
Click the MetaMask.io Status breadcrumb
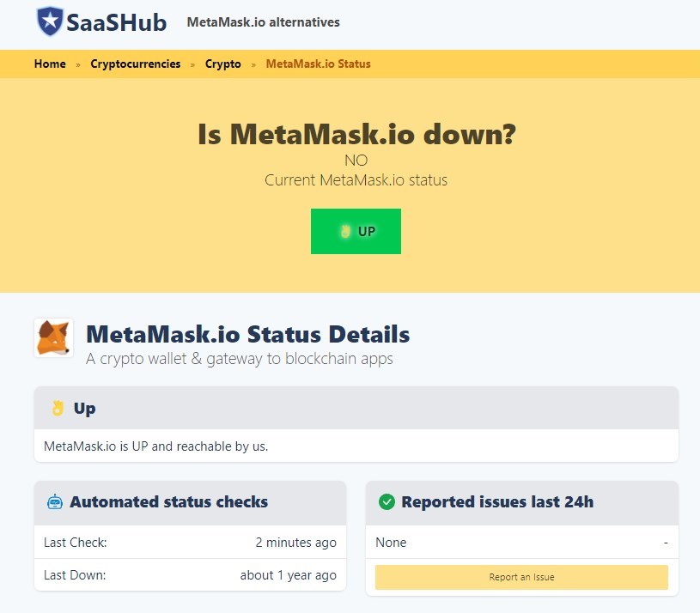click(318, 64)
